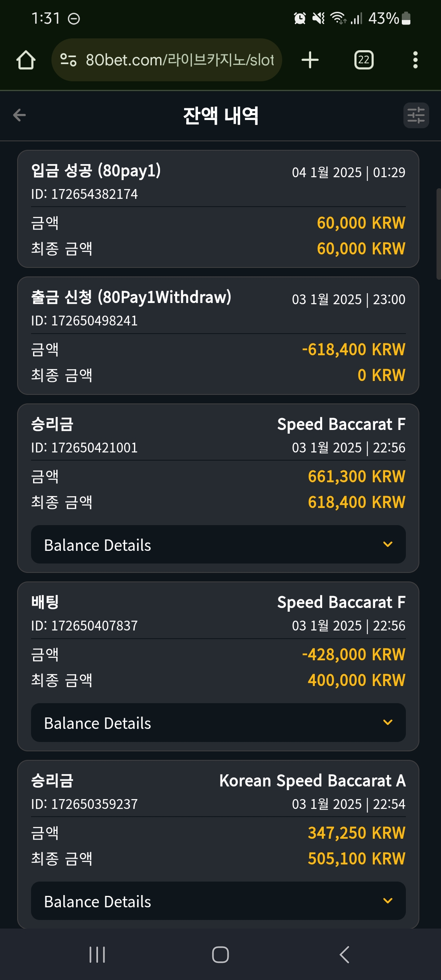Expand Balance Details for bet -428,000 KRW
The height and width of the screenshot is (980, 441).
tap(218, 723)
